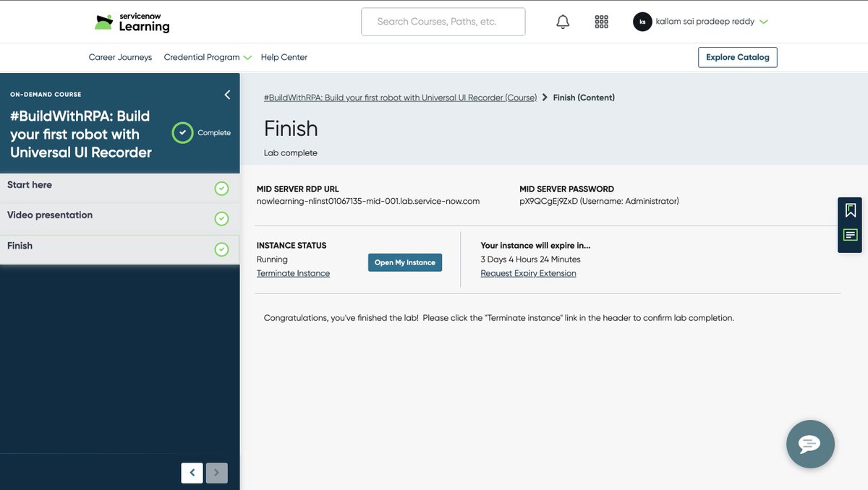Open the course breadcrumb link
This screenshot has width=868, height=490.
[401, 98]
